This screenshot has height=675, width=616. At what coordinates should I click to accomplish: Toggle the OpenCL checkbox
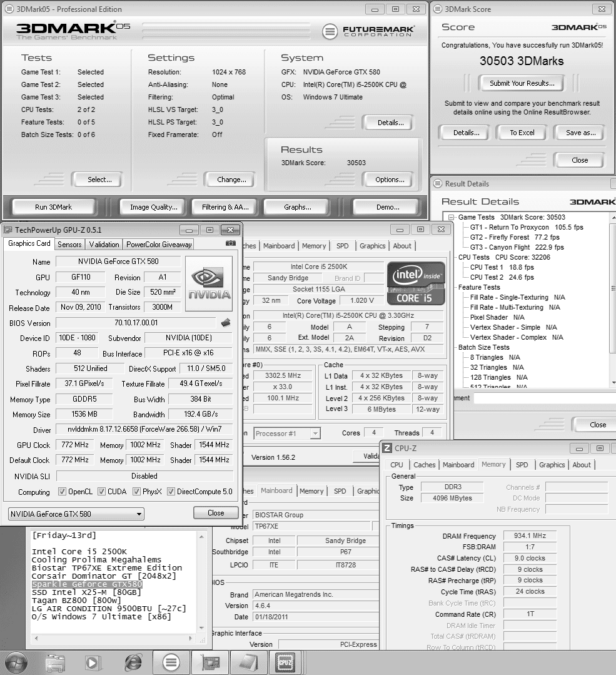click(62, 491)
